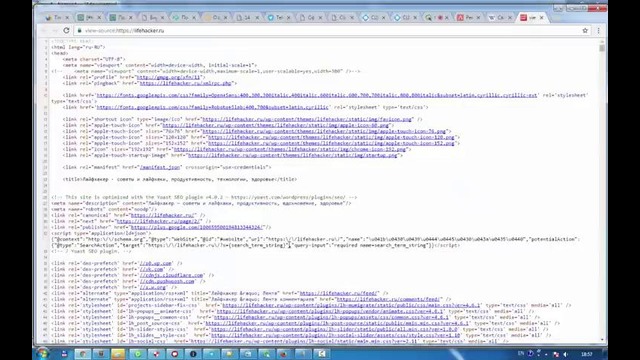Open the lh-mumigrate main.css stylesheet link

(351, 305)
